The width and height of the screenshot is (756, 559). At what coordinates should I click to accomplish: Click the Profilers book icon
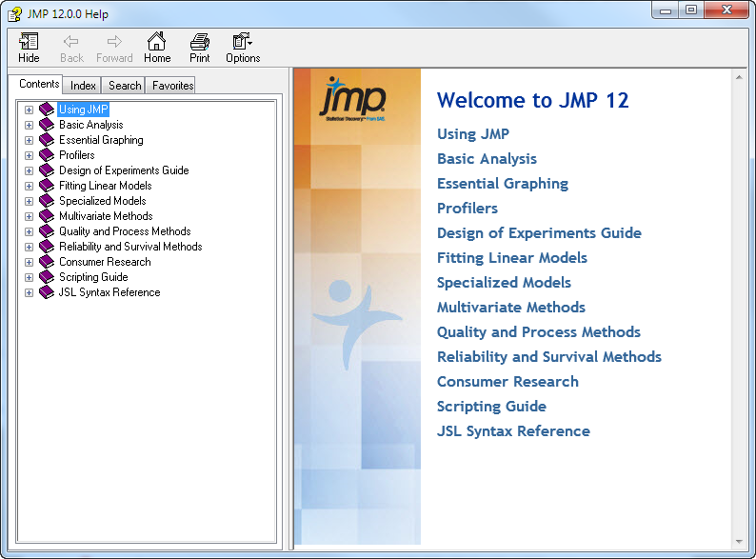click(47, 155)
